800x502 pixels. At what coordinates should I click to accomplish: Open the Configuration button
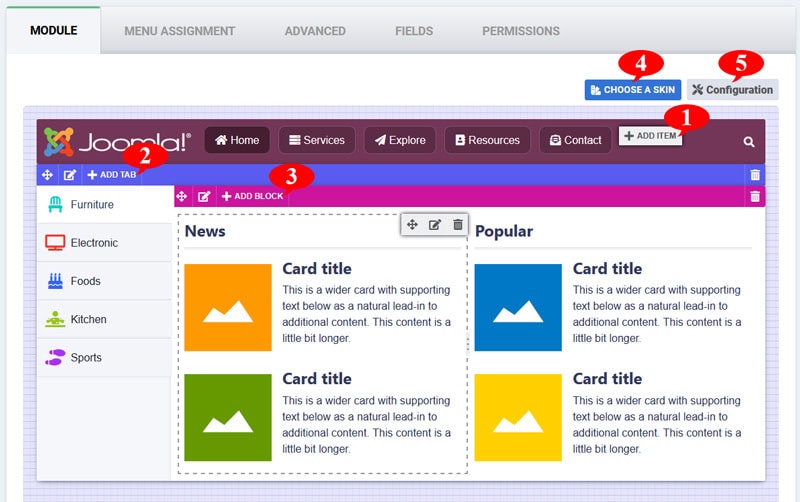coord(732,90)
